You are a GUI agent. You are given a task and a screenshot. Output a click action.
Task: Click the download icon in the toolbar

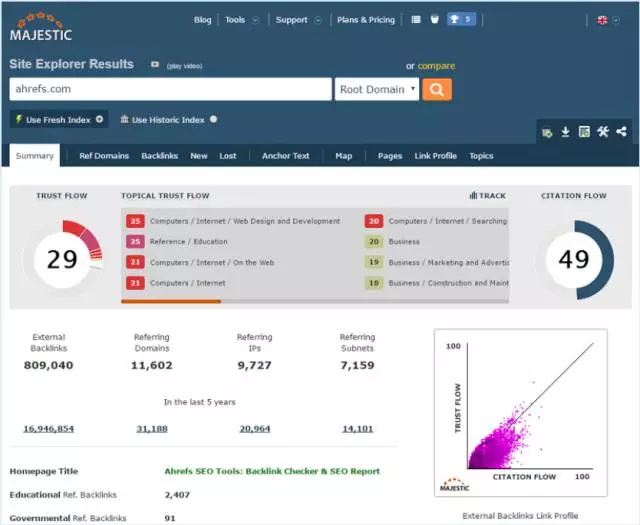(565, 132)
